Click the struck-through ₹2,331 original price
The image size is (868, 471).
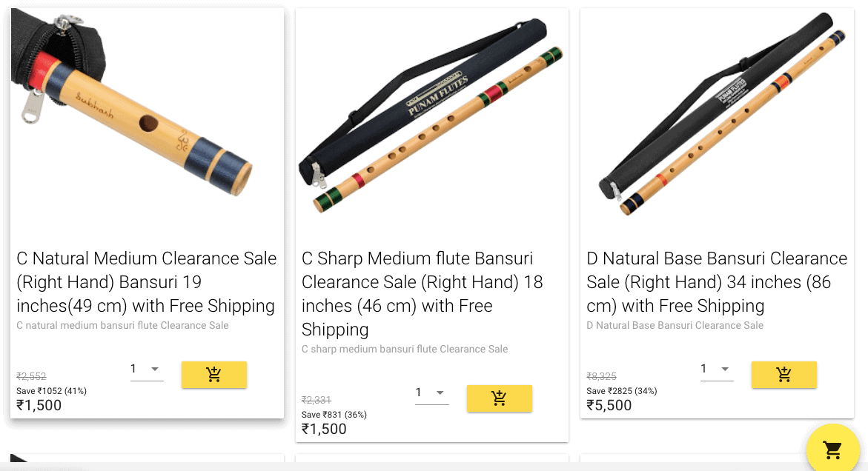coord(316,400)
